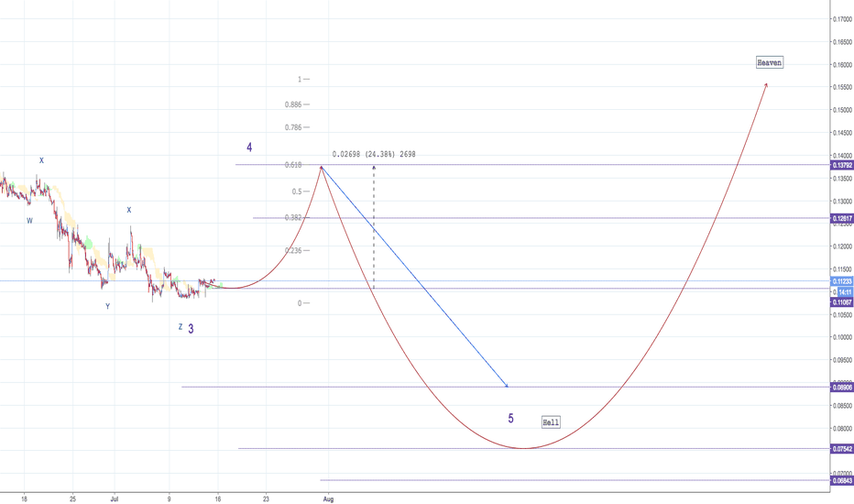This screenshot has width=854, height=504.
Task: Click the 0.08500 price scale tick
Action: [843, 406]
